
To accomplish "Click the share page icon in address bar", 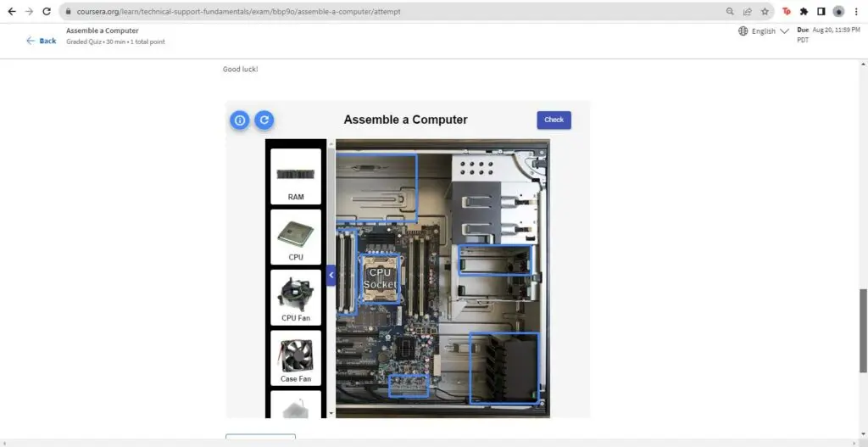I will [x=748, y=11].
